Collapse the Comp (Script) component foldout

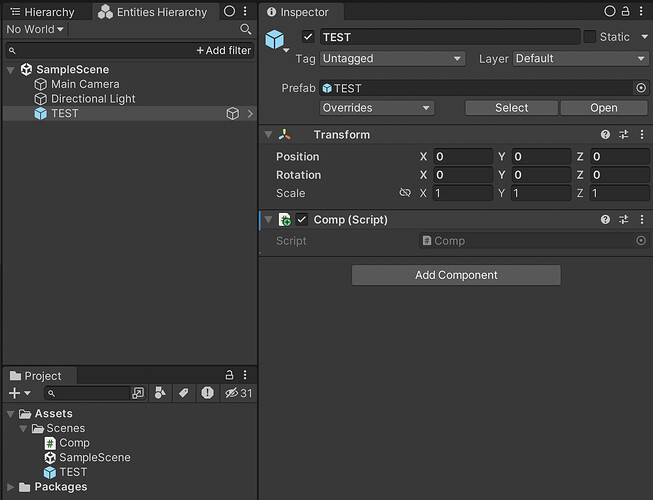269,219
